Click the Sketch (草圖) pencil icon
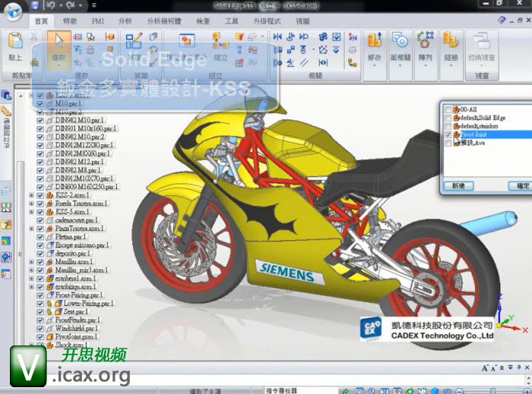 134,41
